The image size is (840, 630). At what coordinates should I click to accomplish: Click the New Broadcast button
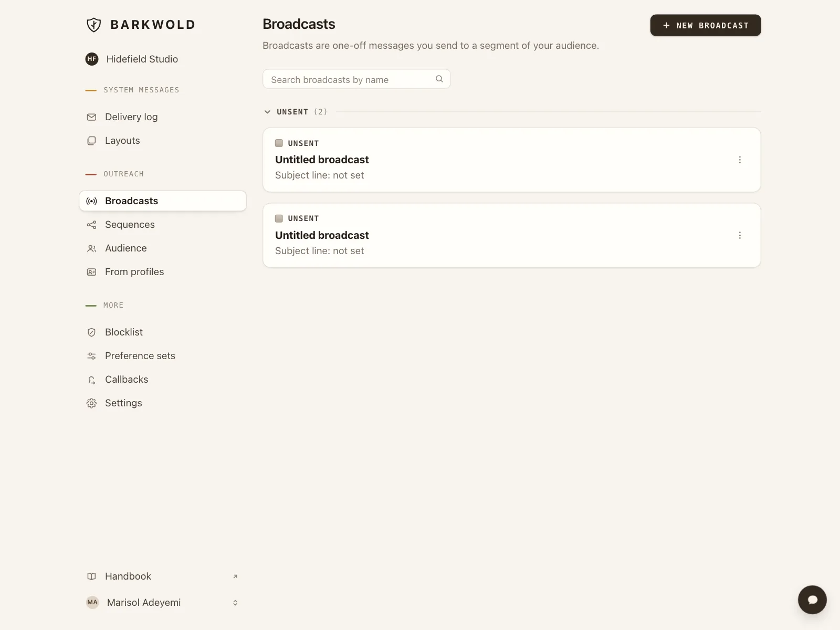[x=706, y=25]
